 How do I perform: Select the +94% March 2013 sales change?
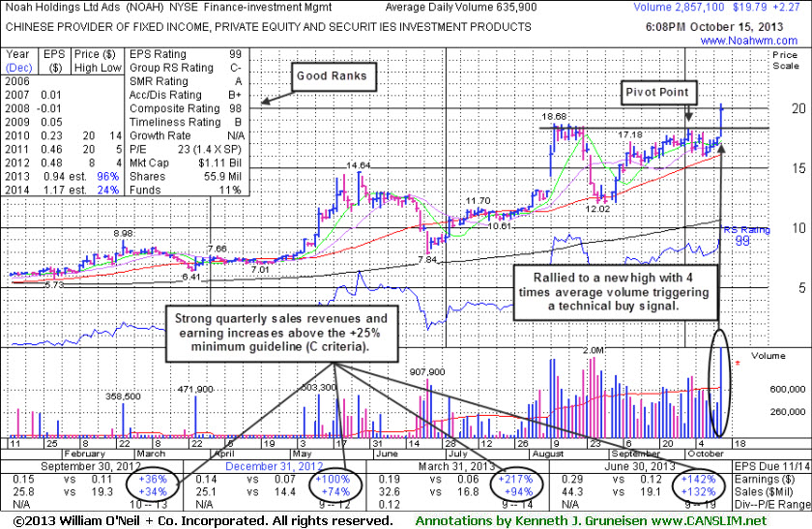[x=518, y=491]
